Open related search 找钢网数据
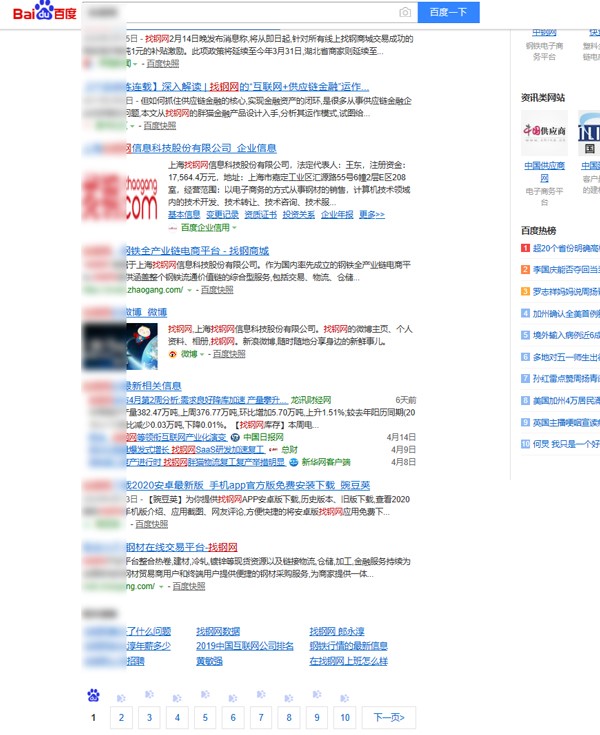 click(218, 631)
